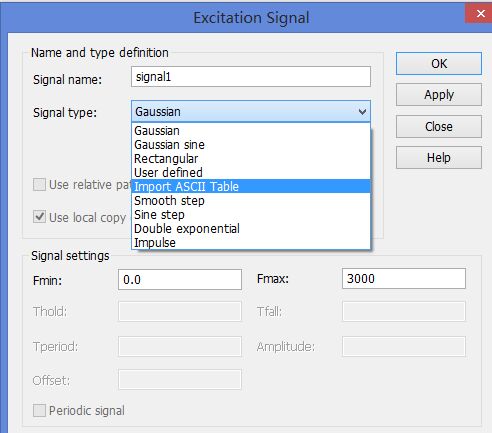
Task: Choose Double exponential option
Action: 251,229
